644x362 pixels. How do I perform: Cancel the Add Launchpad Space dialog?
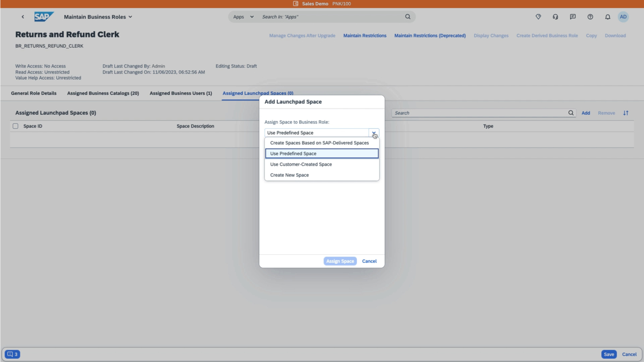coord(369,261)
